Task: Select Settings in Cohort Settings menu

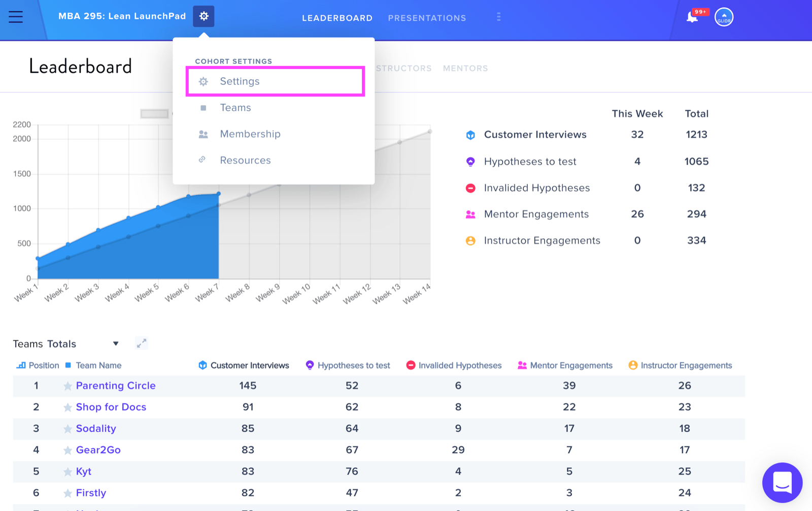Action: tap(276, 81)
